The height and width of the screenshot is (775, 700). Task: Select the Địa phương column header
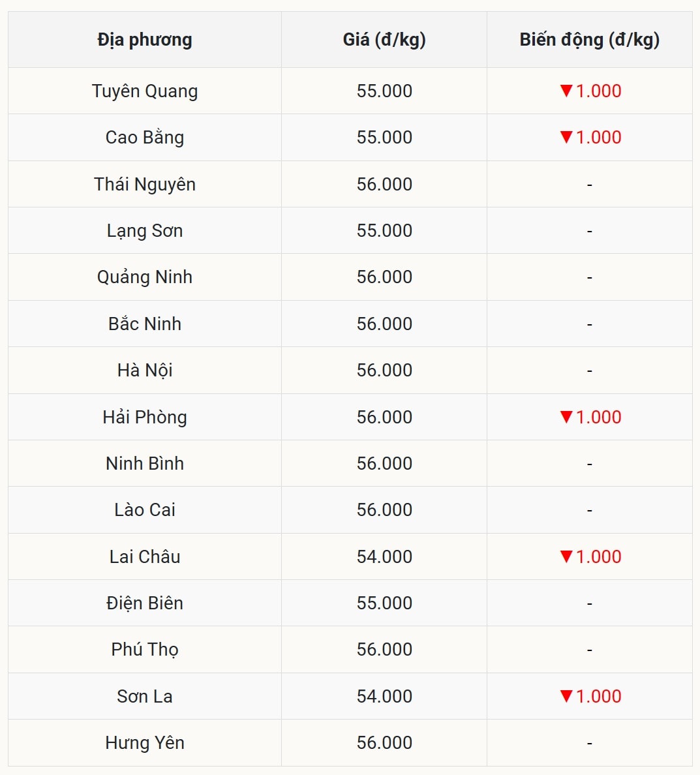click(x=145, y=40)
